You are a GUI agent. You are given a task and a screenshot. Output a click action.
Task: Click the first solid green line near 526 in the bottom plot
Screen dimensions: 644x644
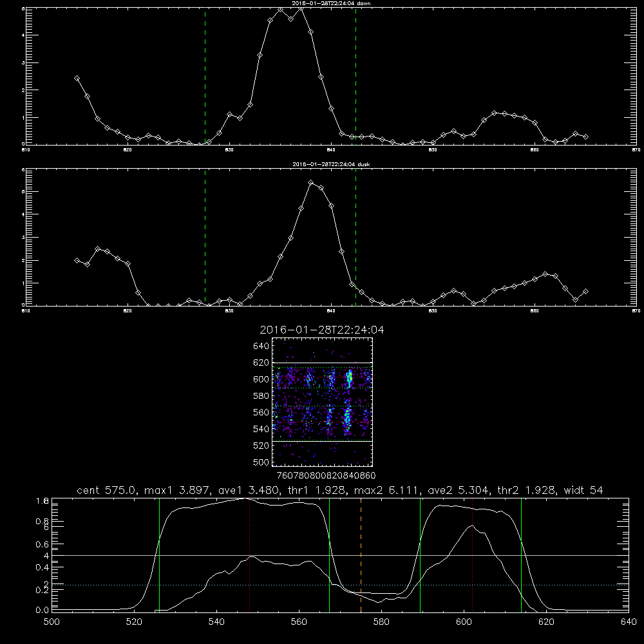159,554
